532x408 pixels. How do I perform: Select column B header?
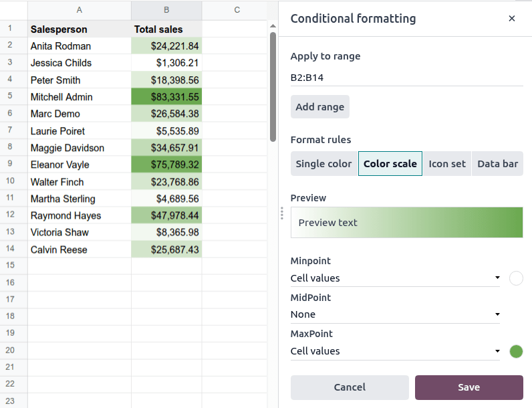pyautogui.click(x=166, y=9)
